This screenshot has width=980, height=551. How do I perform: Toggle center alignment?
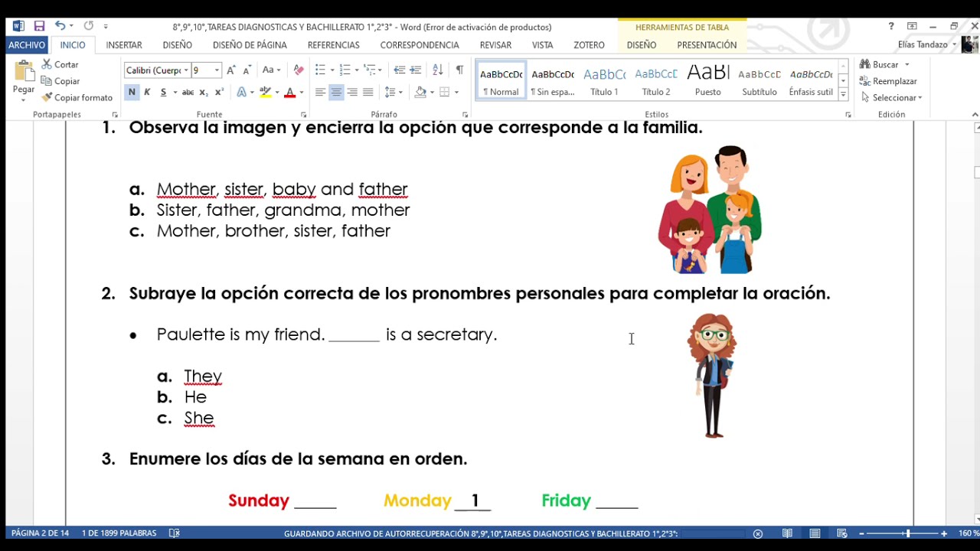pyautogui.click(x=336, y=93)
